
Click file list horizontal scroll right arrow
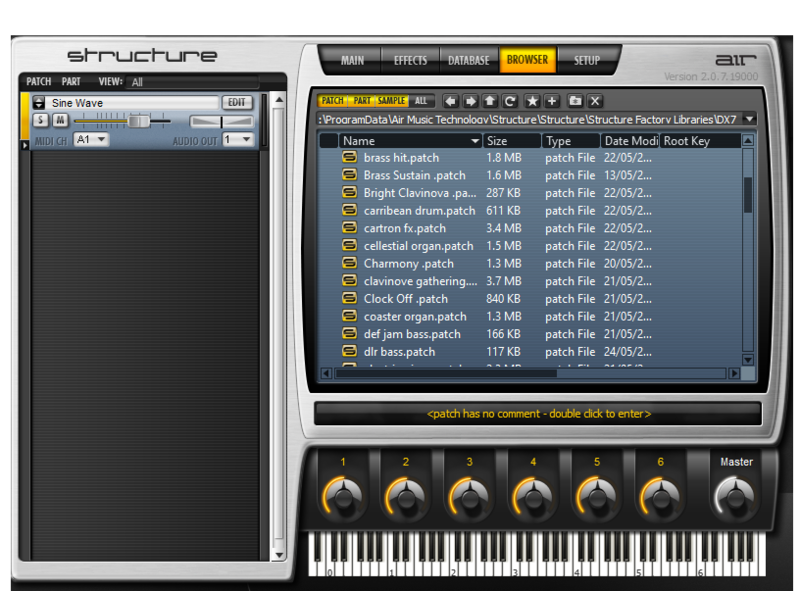click(734, 374)
